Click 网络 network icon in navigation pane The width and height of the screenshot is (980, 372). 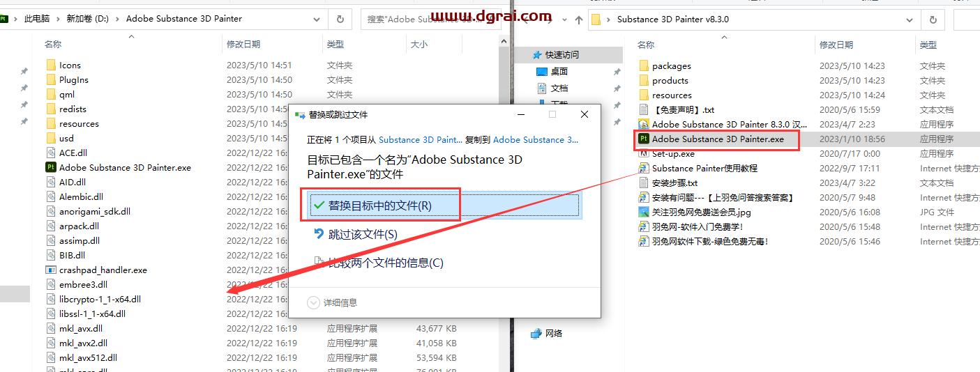pos(536,333)
